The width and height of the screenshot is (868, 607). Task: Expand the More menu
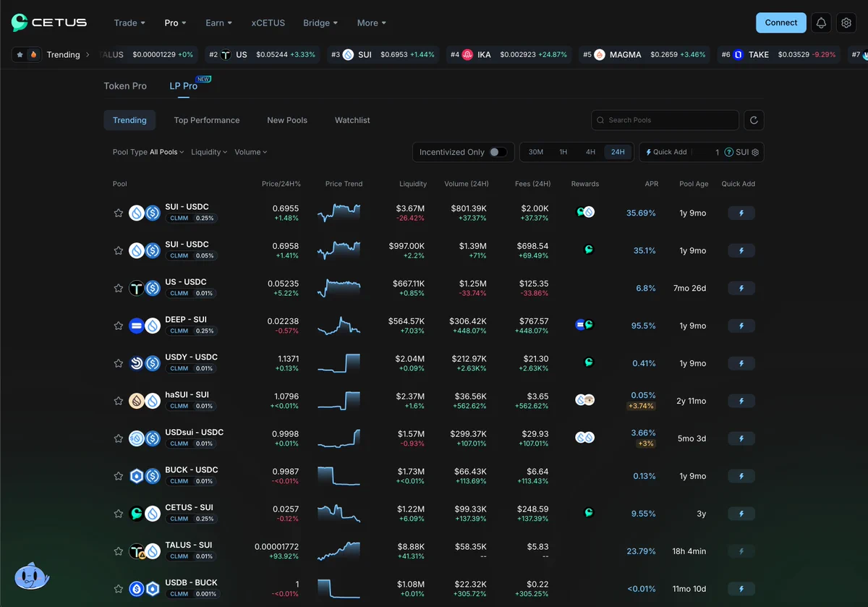click(x=372, y=22)
